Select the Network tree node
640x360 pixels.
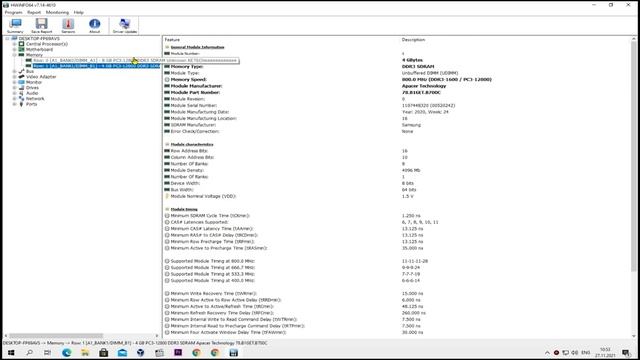35,99
